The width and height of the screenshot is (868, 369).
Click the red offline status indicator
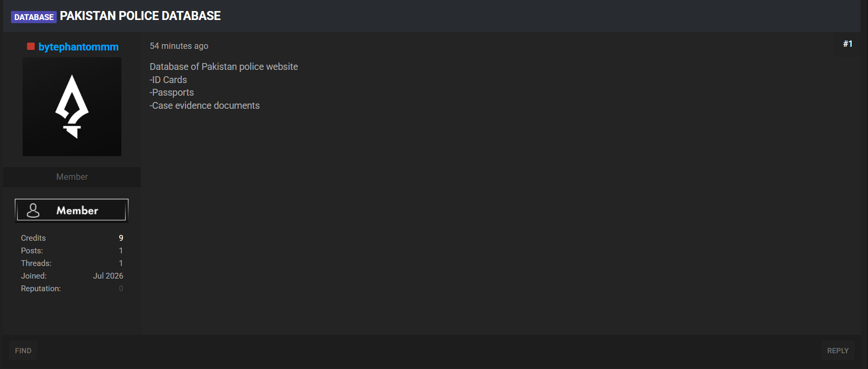(31, 46)
